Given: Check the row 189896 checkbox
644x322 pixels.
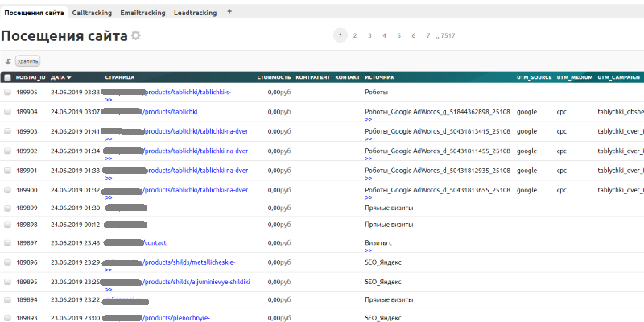Looking at the screenshot, I should (x=7, y=262).
